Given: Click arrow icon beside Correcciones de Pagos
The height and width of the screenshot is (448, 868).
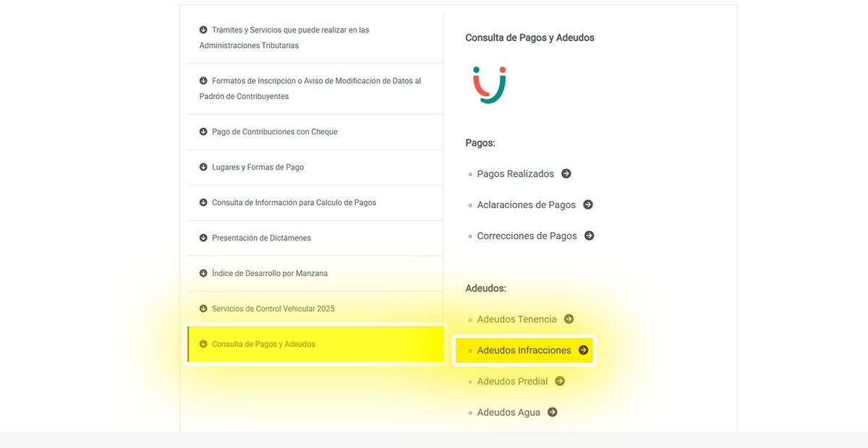Looking at the screenshot, I should (x=590, y=236).
